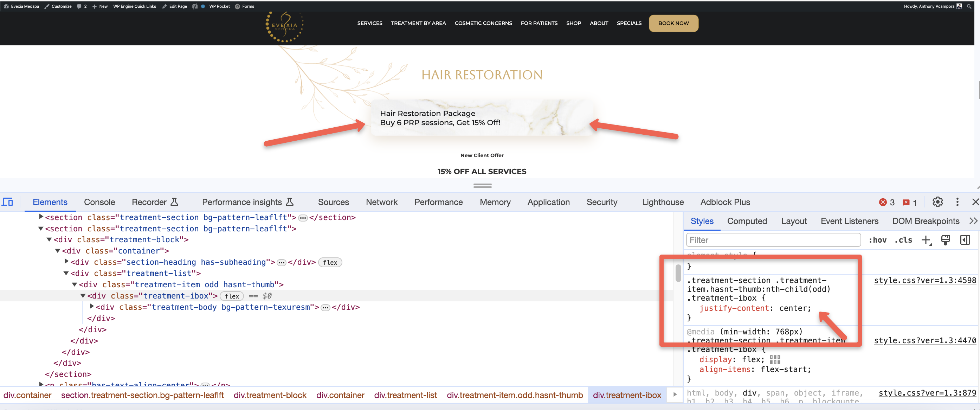Show more Styles pane tabs chevron
980x410 pixels.
point(973,221)
